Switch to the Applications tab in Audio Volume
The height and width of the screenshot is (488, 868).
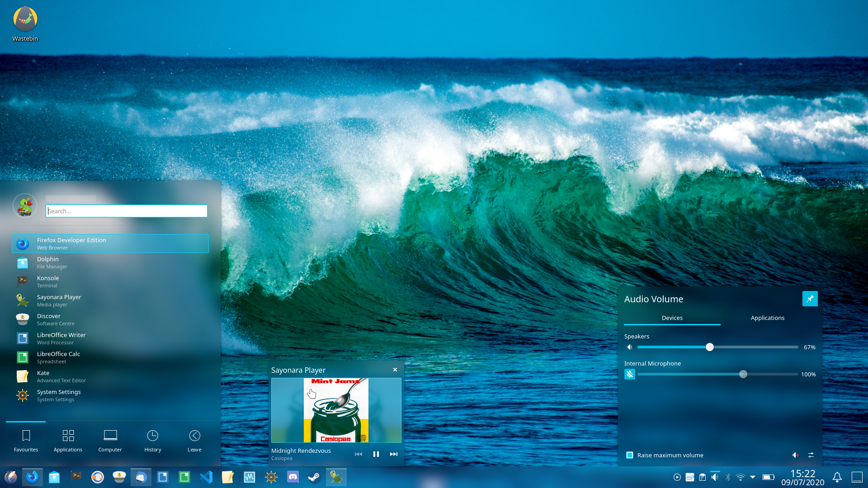pyautogui.click(x=768, y=318)
